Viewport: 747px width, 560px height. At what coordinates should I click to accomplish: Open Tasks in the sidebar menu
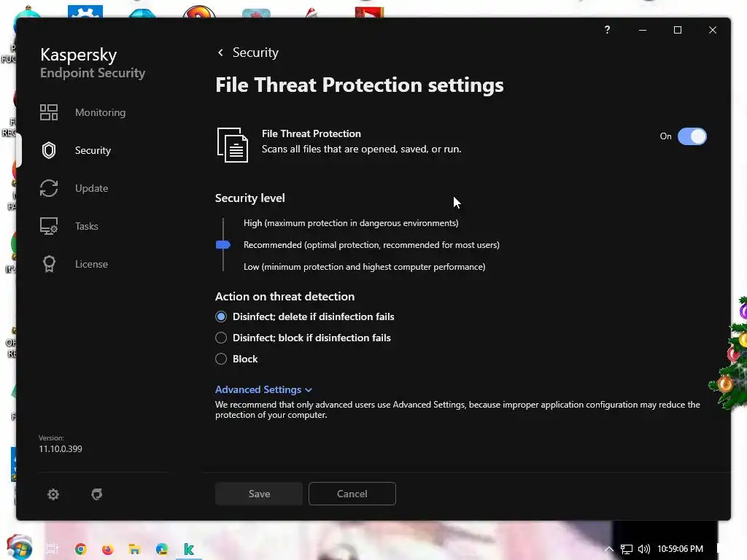coord(87,226)
